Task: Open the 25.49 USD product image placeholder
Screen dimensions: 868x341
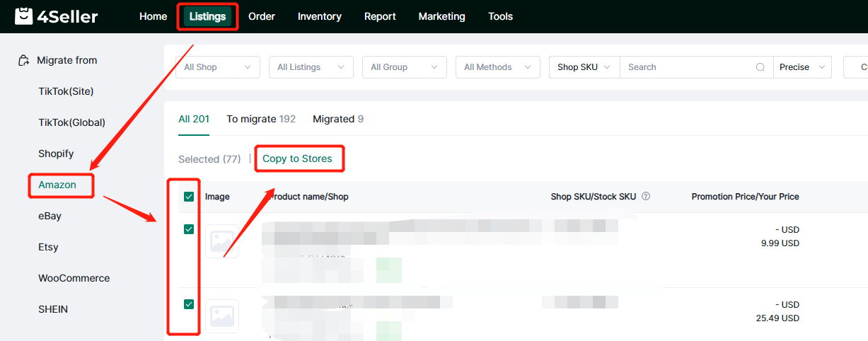Action: coord(221,316)
